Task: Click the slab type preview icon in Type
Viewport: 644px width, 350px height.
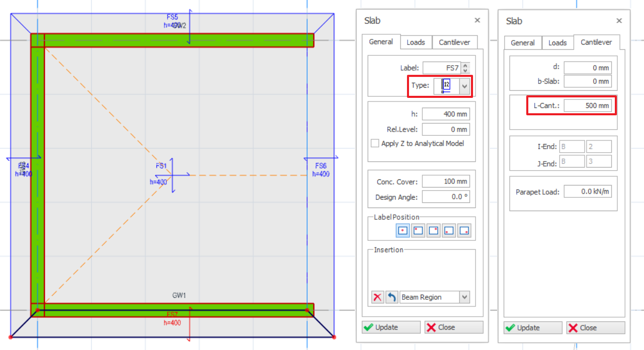Action: pyautogui.click(x=447, y=86)
